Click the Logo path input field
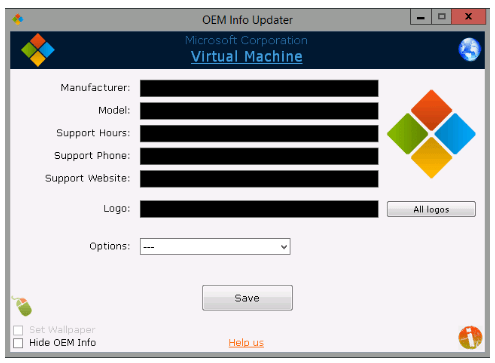Image resolution: width=495 pixels, height=363 pixels. point(259,209)
